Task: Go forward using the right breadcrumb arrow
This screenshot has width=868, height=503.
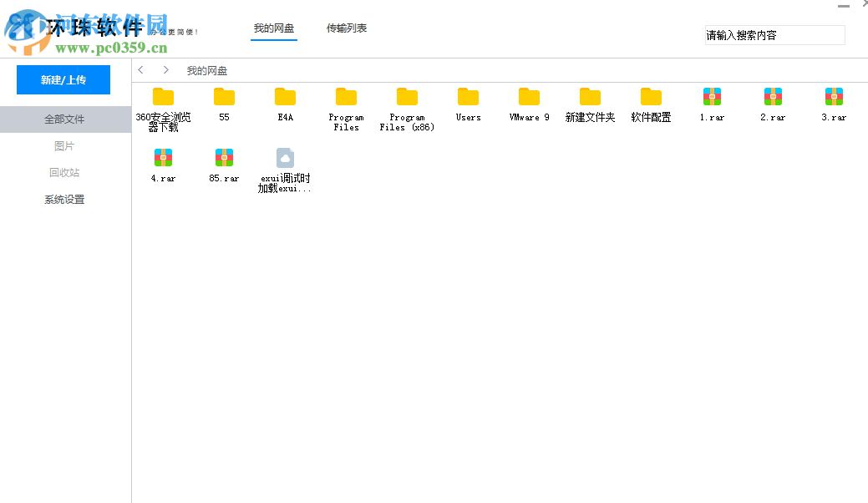Action: [166, 70]
